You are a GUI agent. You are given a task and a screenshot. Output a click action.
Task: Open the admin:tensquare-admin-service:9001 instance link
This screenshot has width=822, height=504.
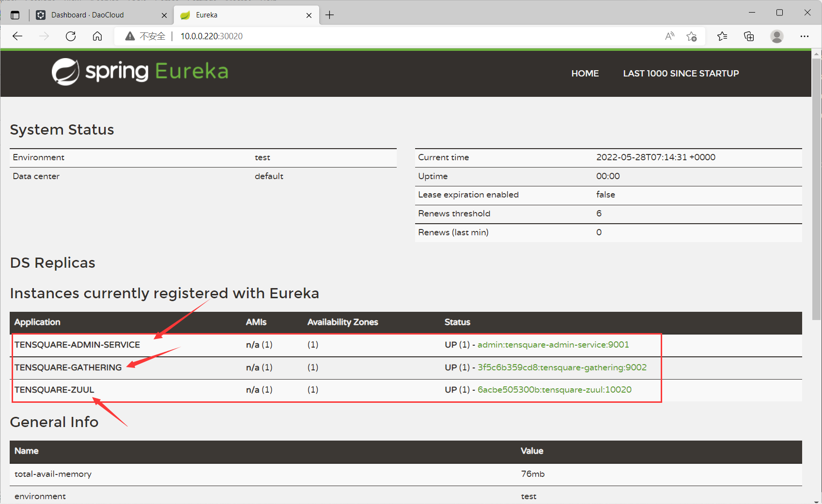[x=553, y=345]
